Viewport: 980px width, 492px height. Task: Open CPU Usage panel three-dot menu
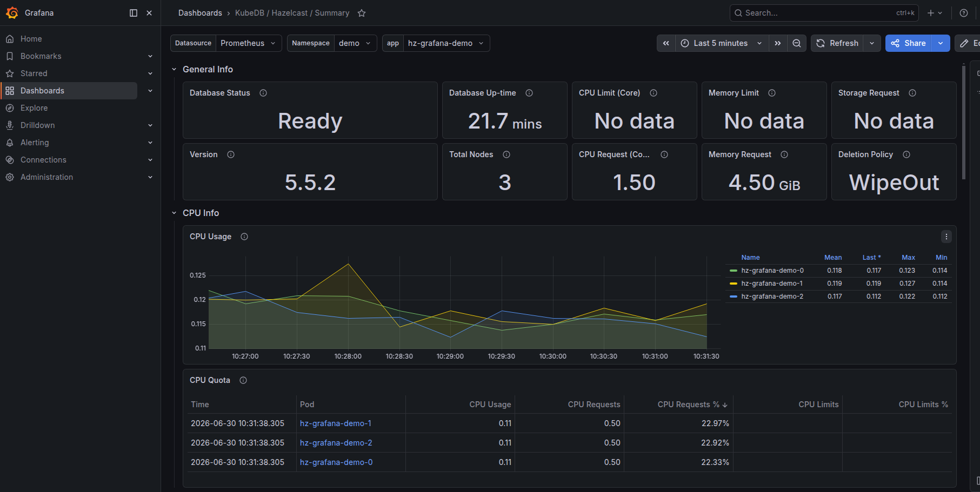(946, 237)
